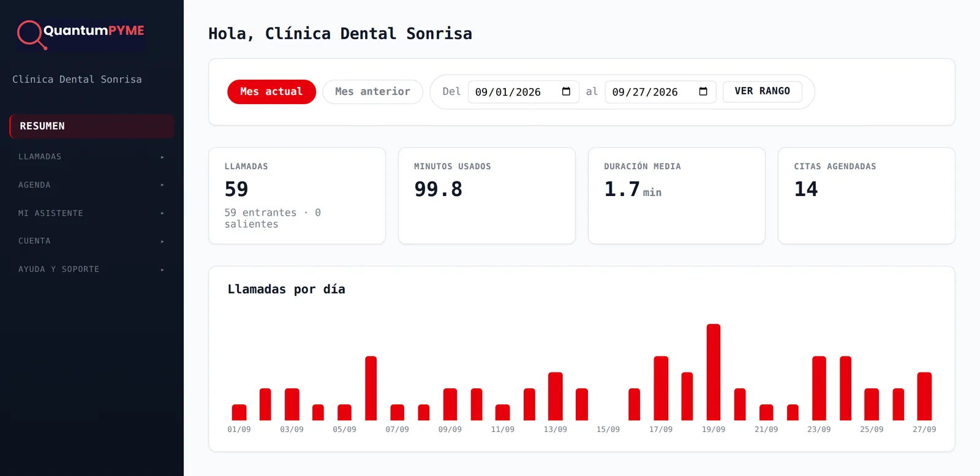
Task: Click the 'Llamadas por día' chart title
Action: click(287, 289)
